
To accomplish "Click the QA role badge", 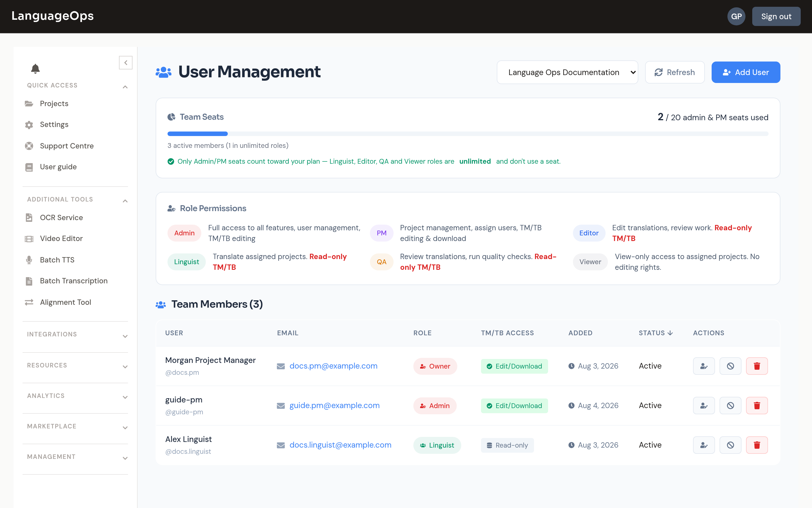I will (x=381, y=262).
